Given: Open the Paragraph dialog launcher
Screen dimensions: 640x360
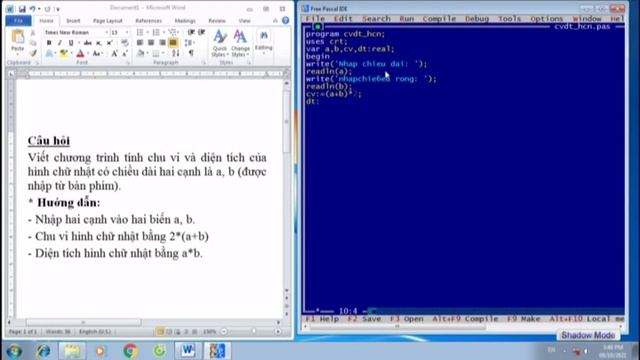Looking at the screenshot, I should click(204, 63).
